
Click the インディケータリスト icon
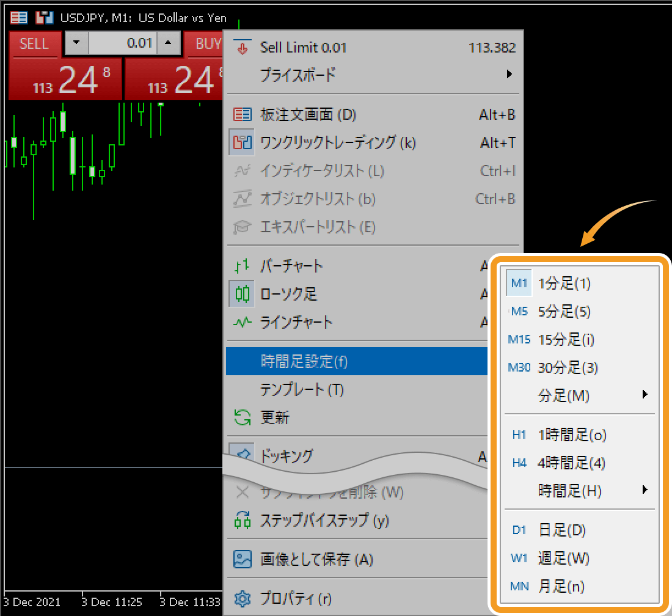pyautogui.click(x=243, y=170)
